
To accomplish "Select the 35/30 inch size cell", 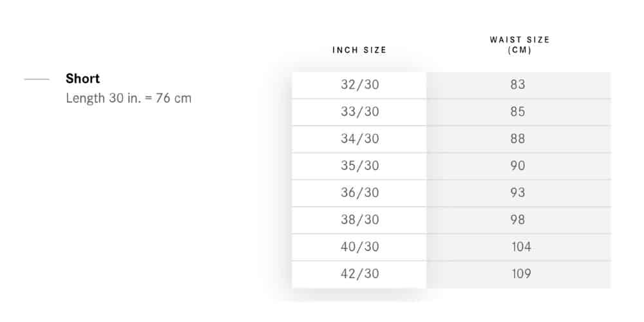I will click(359, 166).
